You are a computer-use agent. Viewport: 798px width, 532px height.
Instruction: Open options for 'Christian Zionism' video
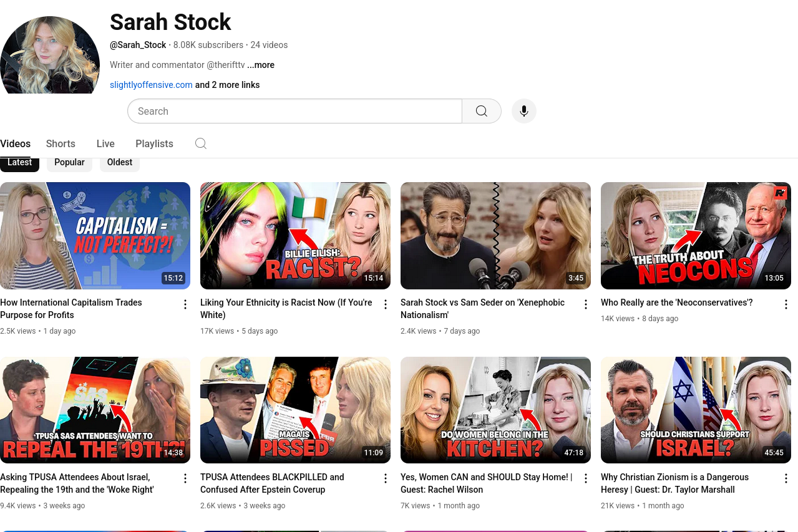786,479
